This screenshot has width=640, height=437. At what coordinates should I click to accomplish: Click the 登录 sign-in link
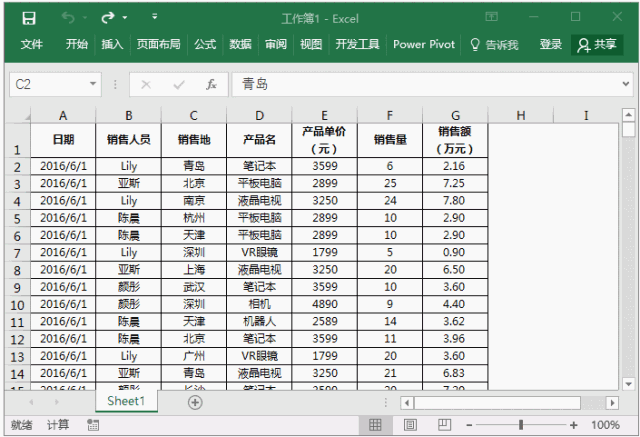coord(551,44)
